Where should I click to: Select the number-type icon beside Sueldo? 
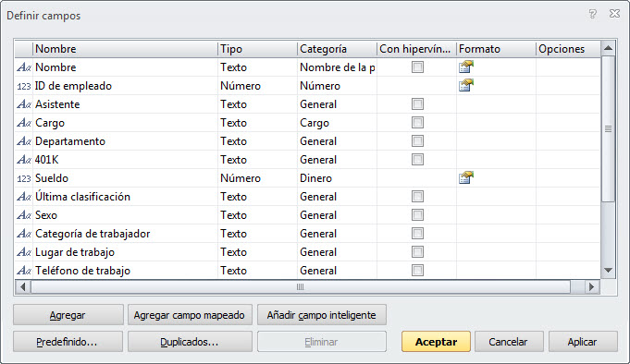click(x=24, y=178)
